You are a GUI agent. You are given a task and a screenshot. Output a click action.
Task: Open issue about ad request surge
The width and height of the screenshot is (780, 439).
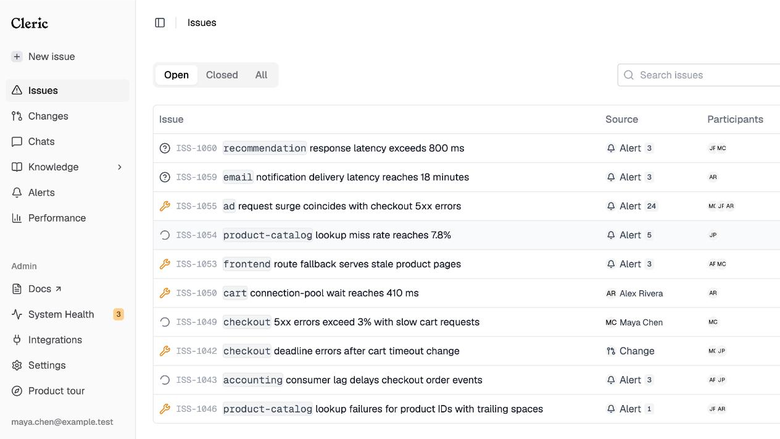coord(342,206)
